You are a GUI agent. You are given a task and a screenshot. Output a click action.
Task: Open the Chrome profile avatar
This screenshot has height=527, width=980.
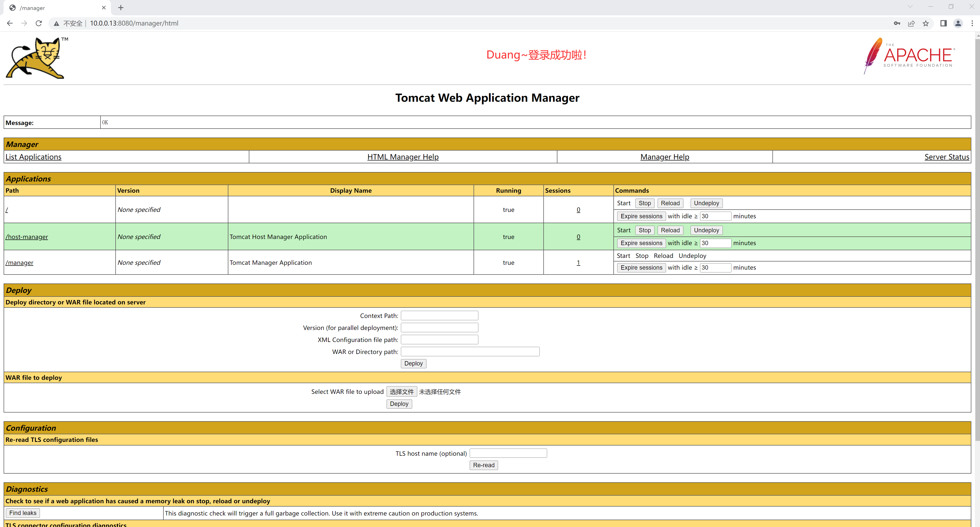pyautogui.click(x=958, y=23)
